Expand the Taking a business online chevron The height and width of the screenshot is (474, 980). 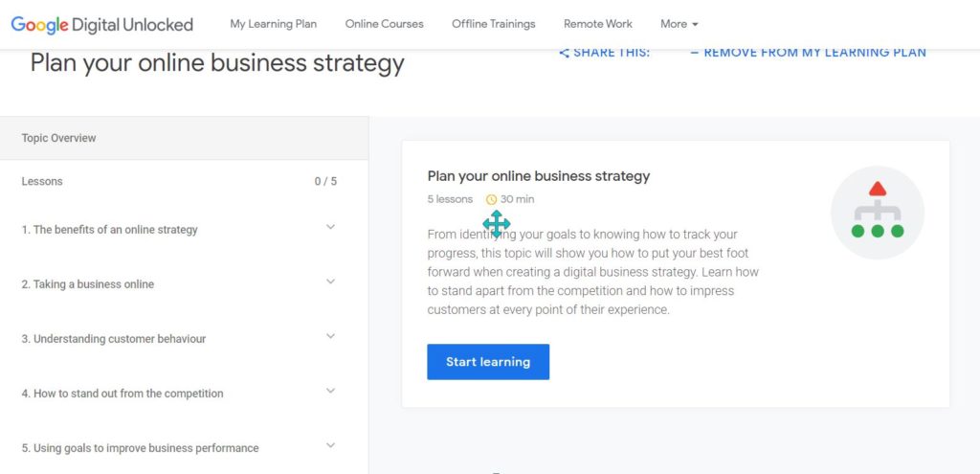(330, 282)
